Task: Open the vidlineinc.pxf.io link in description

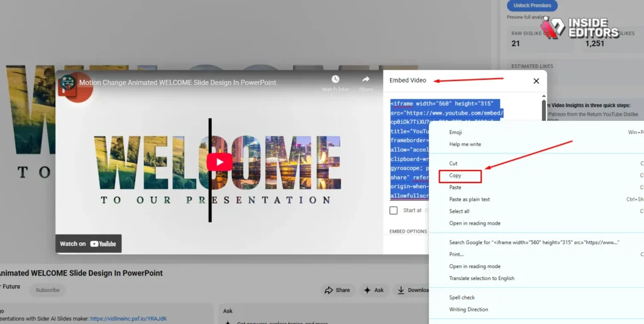Action: 128,319
